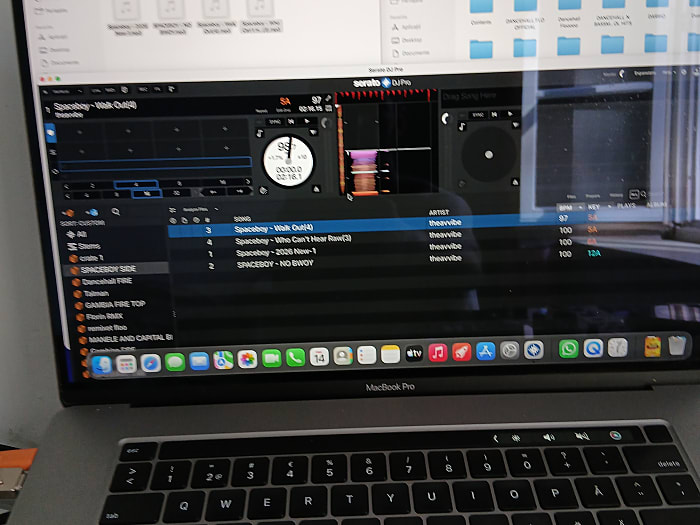This screenshot has height=525, width=700.
Task: Click the add smart crate icon
Action: point(92,212)
